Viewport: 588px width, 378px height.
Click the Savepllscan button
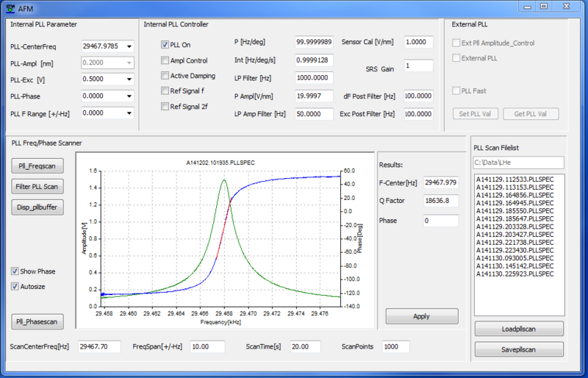point(519,349)
